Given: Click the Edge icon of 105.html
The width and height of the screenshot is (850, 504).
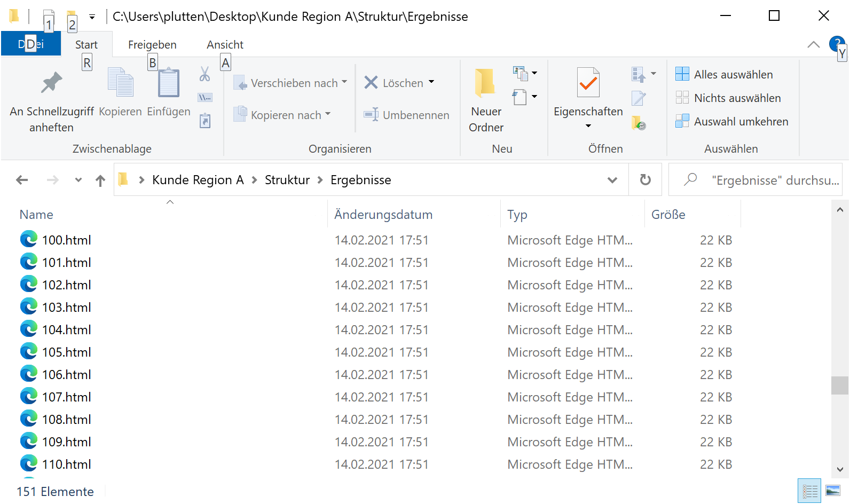Looking at the screenshot, I should [29, 351].
